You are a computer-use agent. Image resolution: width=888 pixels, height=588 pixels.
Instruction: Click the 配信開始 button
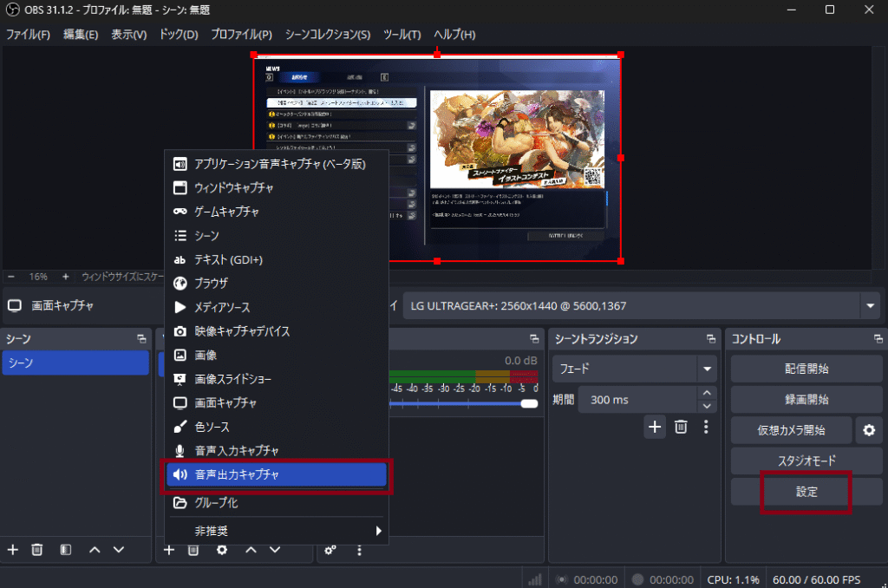point(806,369)
